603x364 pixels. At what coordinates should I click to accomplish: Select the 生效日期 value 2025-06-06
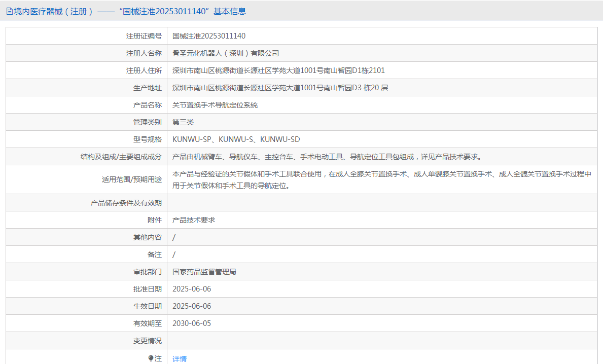point(192,306)
